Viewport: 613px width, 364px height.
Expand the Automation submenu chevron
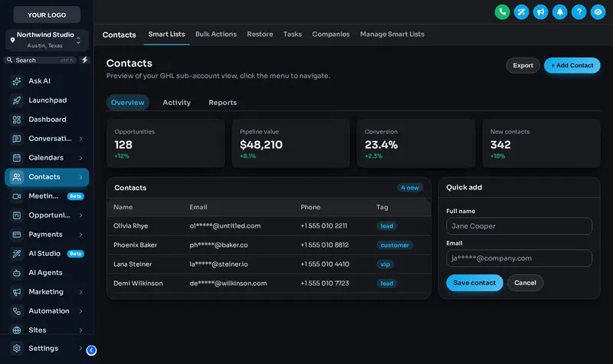[x=81, y=311]
